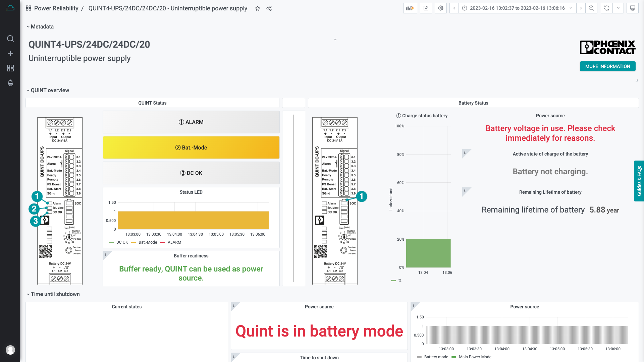Zoom out the time range
This screenshot has height=362, width=644.
(x=591, y=8)
